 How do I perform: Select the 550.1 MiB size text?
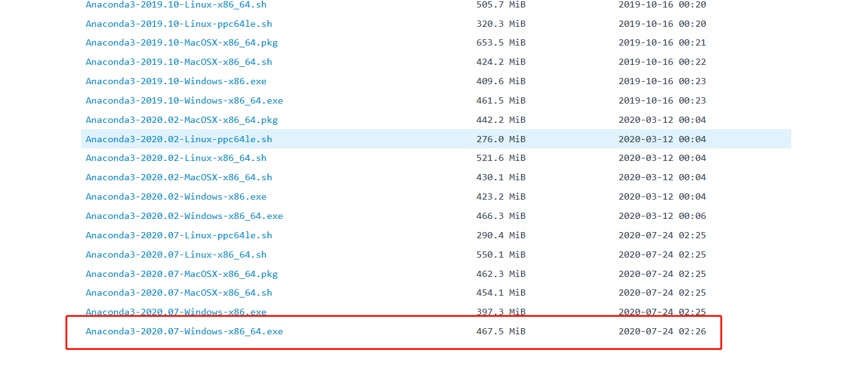pos(501,255)
